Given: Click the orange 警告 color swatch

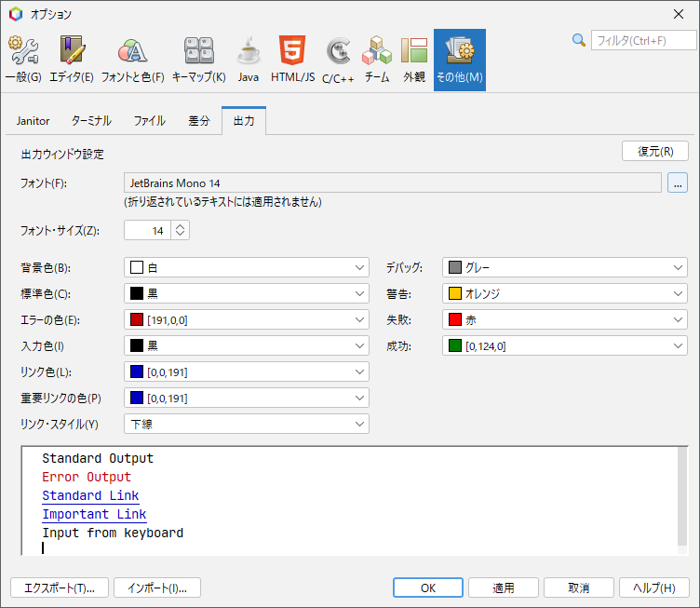Looking at the screenshot, I should (x=455, y=293).
